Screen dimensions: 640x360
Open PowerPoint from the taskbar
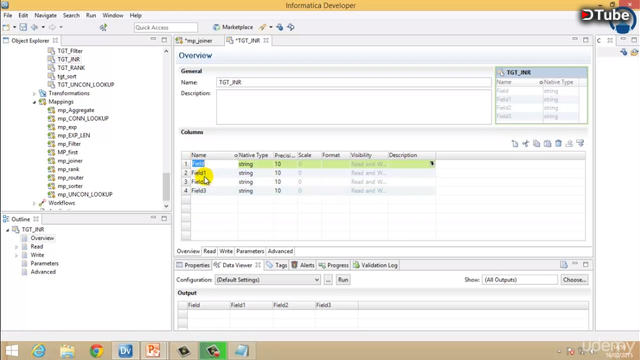point(153,351)
